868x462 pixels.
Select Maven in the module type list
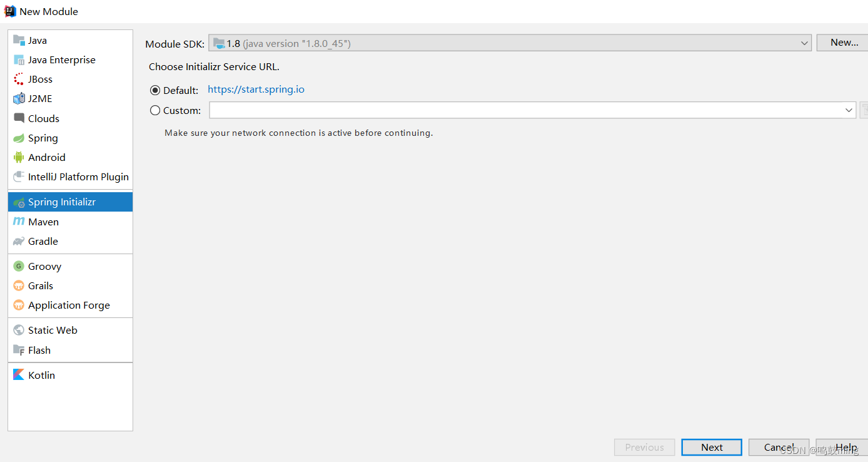coord(70,222)
